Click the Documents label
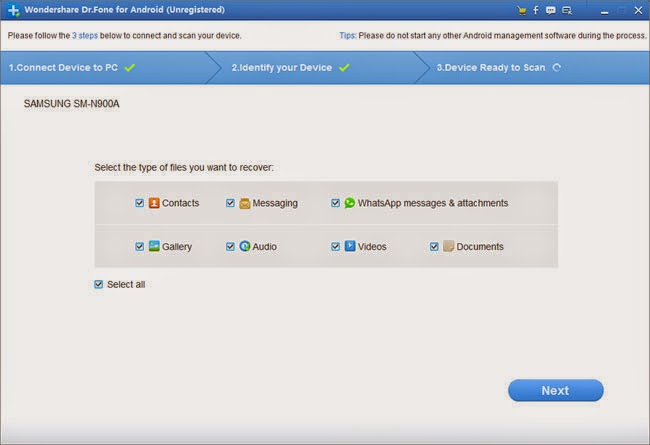Image resolution: width=650 pixels, height=445 pixels. pyautogui.click(x=480, y=246)
